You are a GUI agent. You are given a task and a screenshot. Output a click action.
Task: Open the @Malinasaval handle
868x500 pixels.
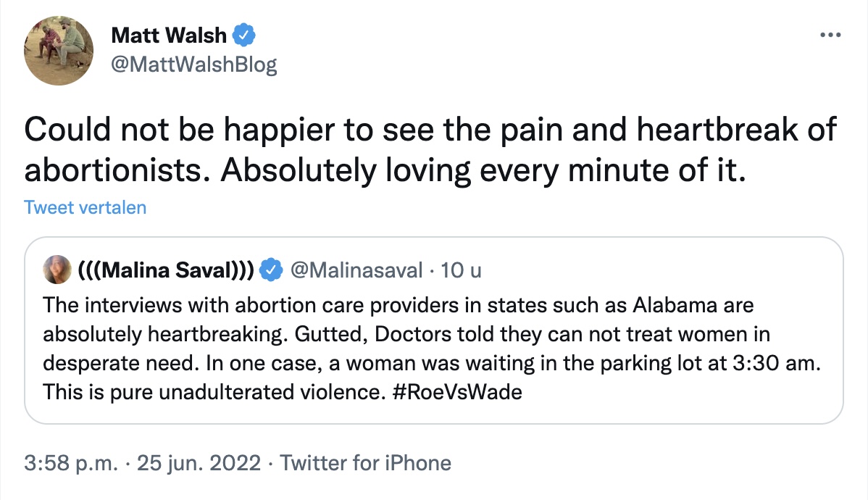click(356, 270)
